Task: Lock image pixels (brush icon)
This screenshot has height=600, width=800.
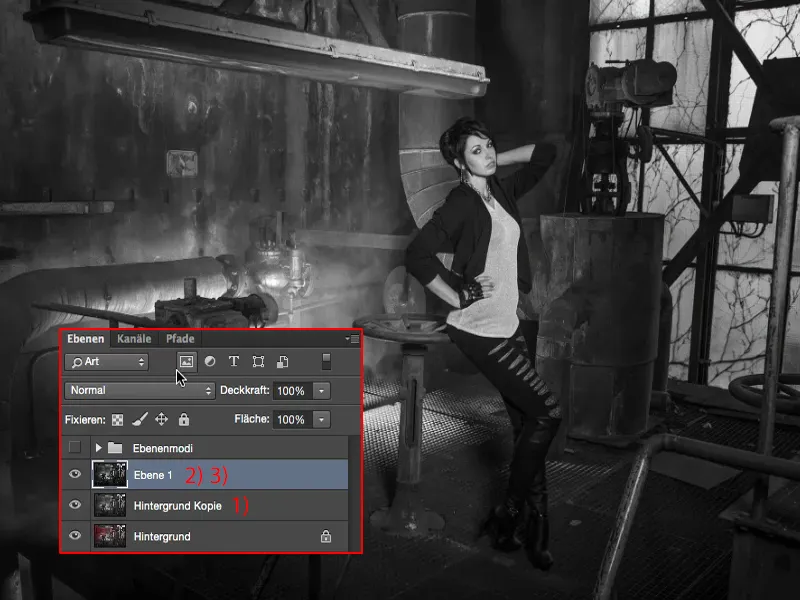Action: 139,419
